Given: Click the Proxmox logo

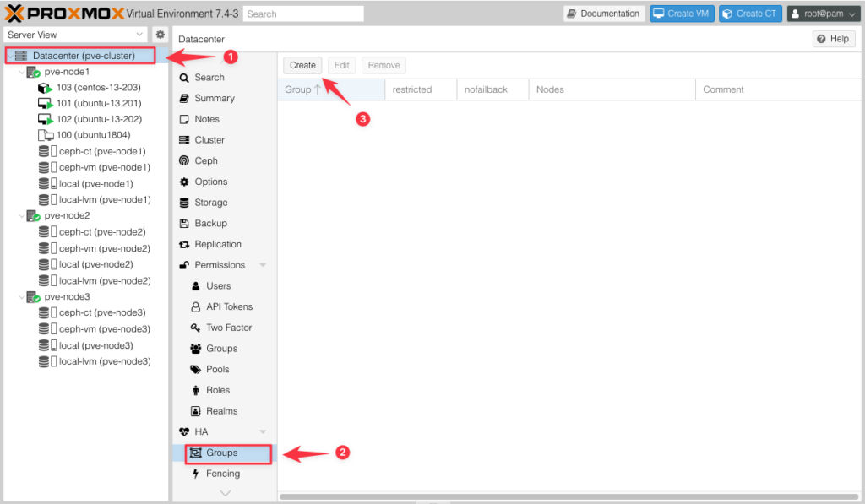Looking at the screenshot, I should 64,14.
